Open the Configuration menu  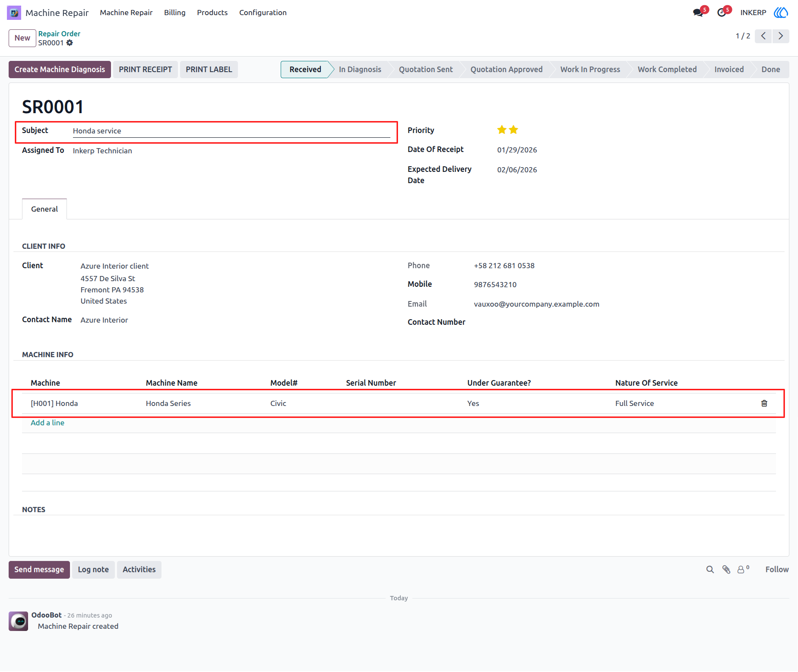click(263, 13)
